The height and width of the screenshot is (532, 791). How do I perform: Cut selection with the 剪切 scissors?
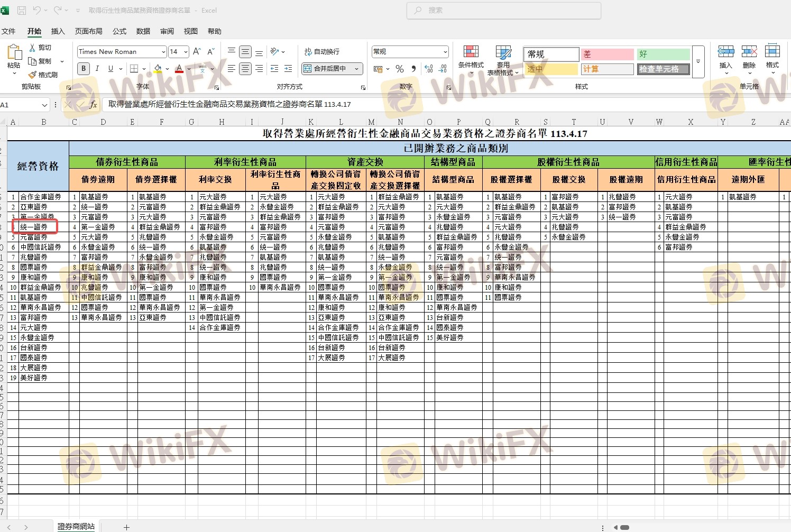pyautogui.click(x=33, y=48)
